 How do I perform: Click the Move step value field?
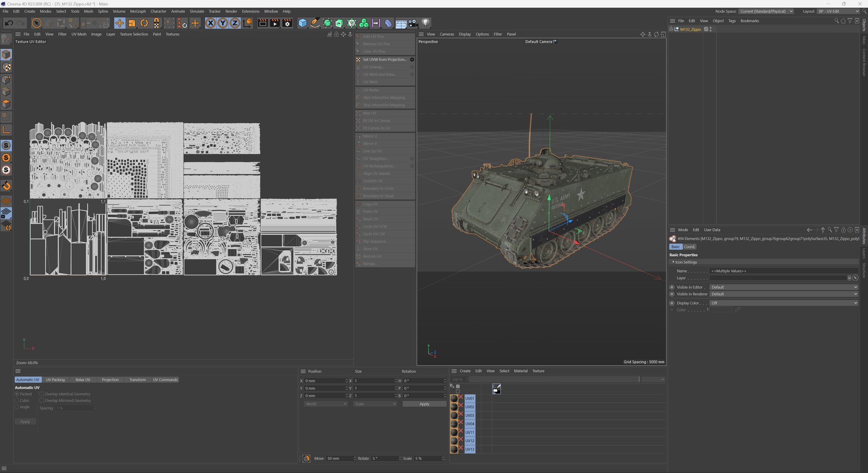341,459
